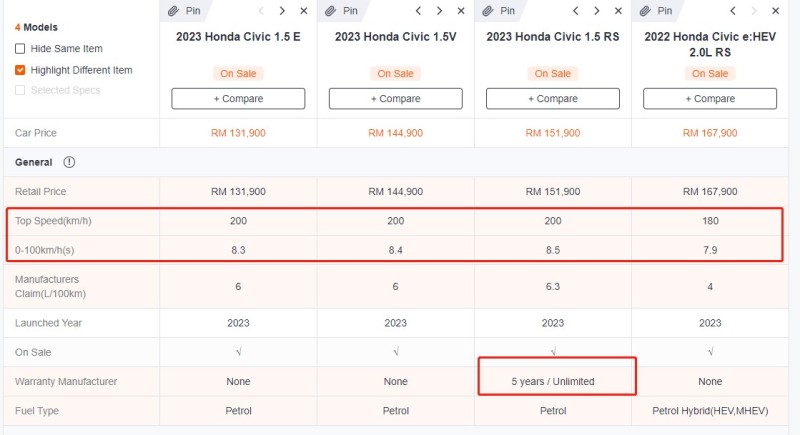Add Civic 1.5V with Compare button
The image size is (800, 435).
(x=395, y=98)
